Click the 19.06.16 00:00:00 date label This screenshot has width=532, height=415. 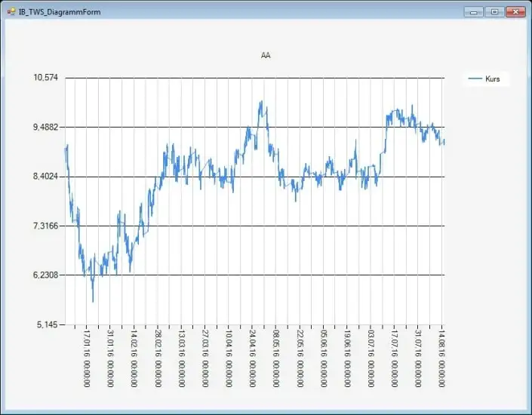[x=347, y=358]
